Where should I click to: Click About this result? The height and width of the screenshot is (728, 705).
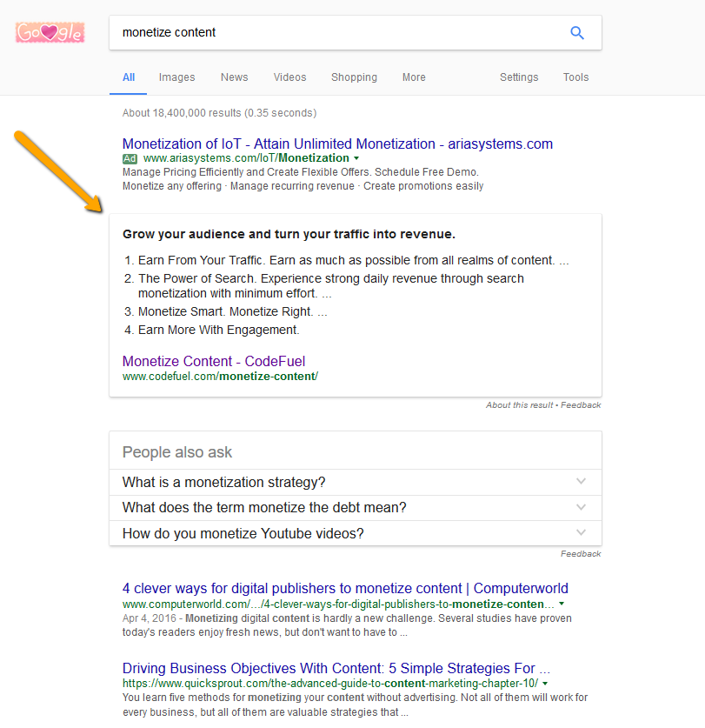519,404
